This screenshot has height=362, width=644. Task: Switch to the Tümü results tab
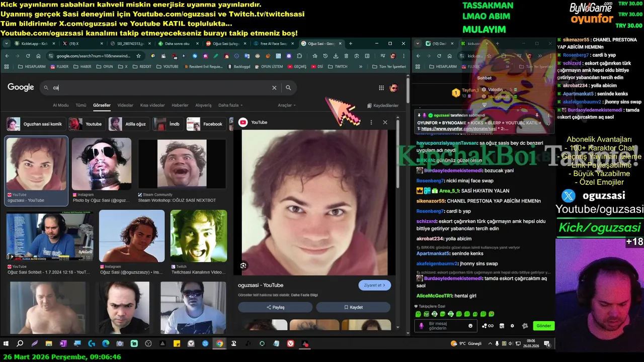[81, 105]
